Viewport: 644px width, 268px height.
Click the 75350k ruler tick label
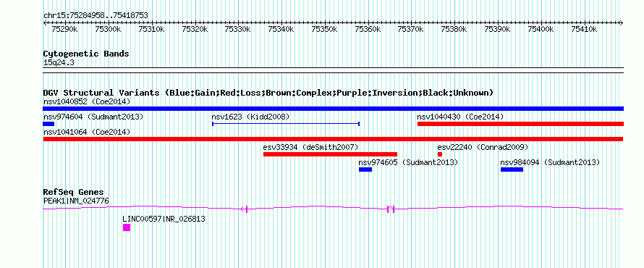click(x=324, y=29)
